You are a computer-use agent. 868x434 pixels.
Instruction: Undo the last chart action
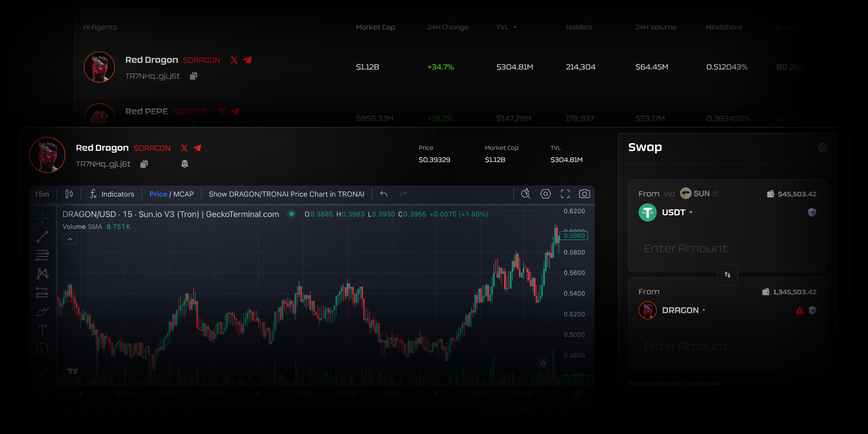point(384,194)
